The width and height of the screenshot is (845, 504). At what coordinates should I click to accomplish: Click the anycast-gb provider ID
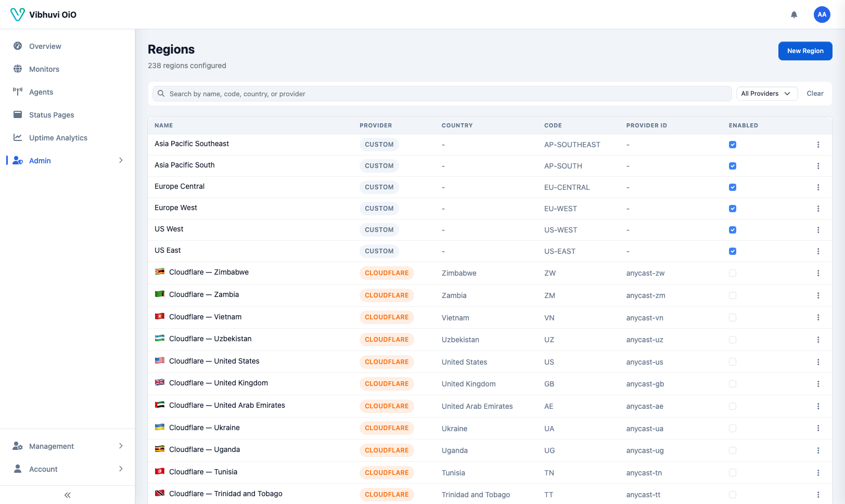coord(645,384)
